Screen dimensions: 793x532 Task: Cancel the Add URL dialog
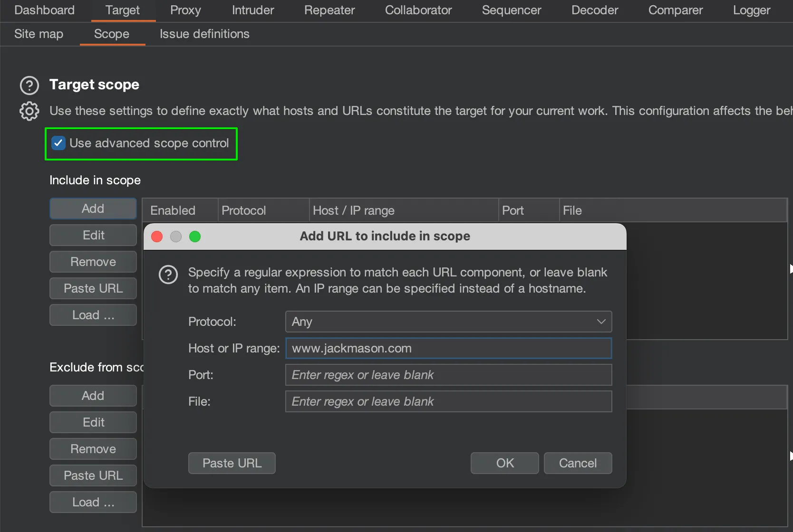click(578, 463)
